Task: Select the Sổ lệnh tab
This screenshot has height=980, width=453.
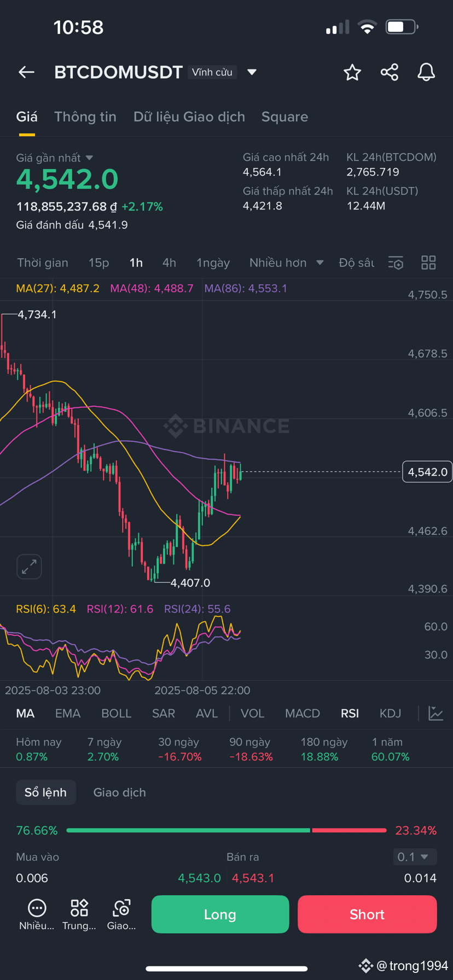Action: [45, 792]
